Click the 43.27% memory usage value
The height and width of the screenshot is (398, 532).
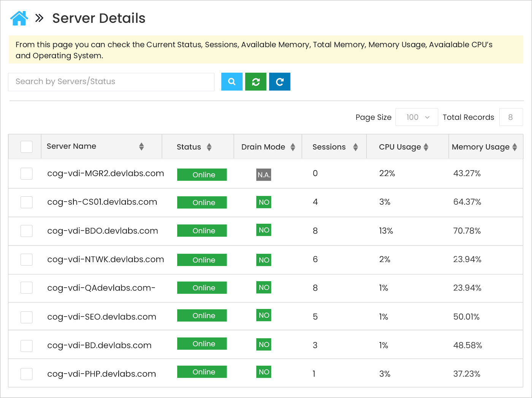click(x=467, y=174)
